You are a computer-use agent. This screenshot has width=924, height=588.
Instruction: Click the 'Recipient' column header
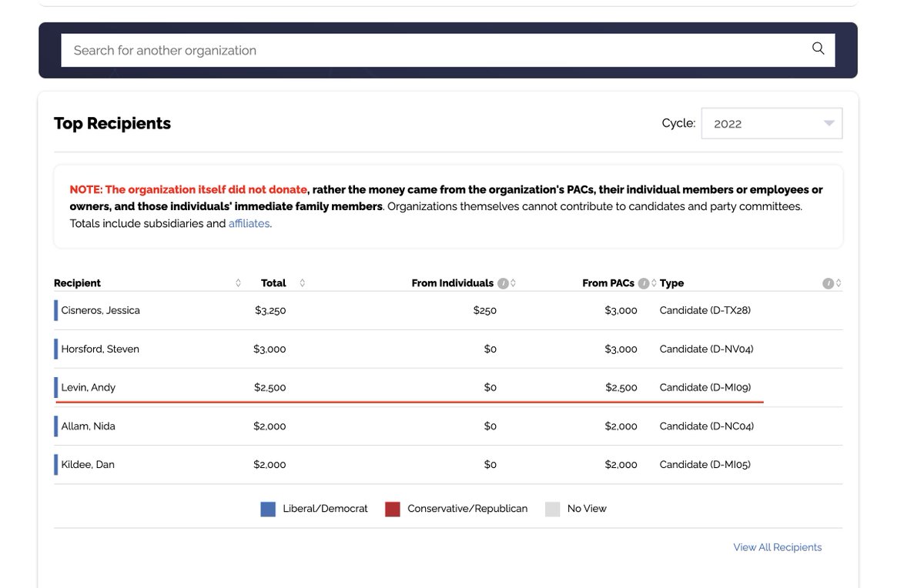[77, 283]
